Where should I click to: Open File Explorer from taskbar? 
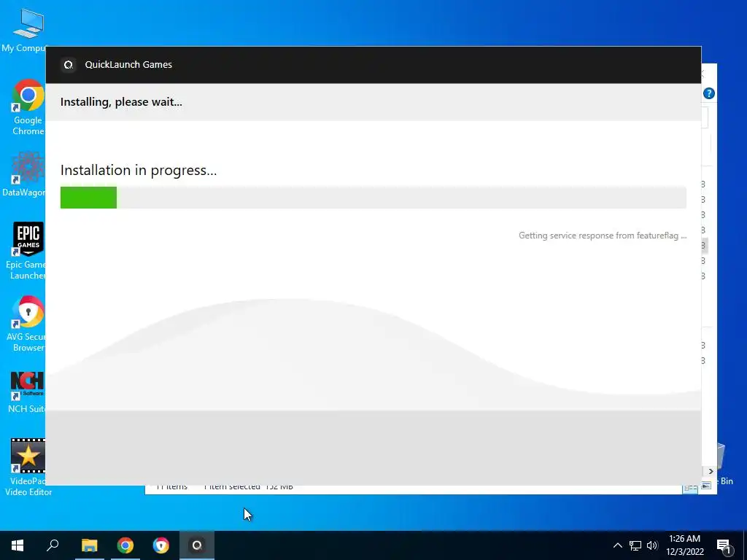pyautogui.click(x=89, y=545)
